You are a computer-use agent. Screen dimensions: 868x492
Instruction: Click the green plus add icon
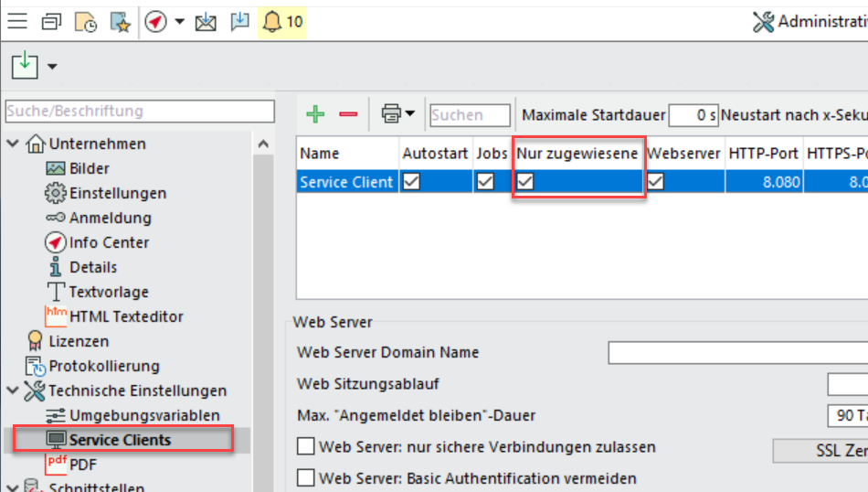point(315,114)
